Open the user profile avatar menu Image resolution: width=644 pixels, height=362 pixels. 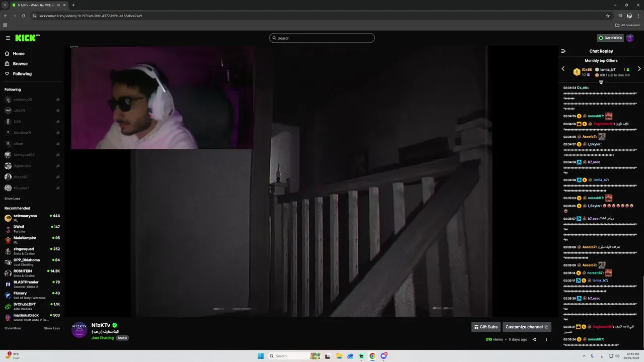tap(630, 38)
